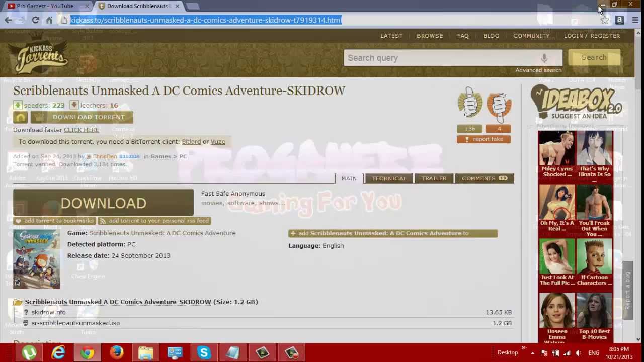Click the DOWNLOAD TORRENT button
644x362 pixels.
[x=82, y=117]
